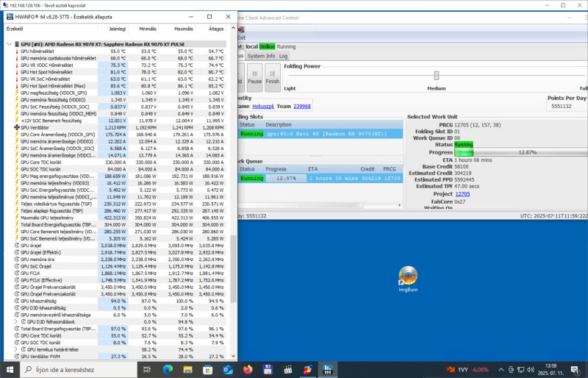Open Task View from the taskbar
The image size is (588, 378).
pos(147,370)
